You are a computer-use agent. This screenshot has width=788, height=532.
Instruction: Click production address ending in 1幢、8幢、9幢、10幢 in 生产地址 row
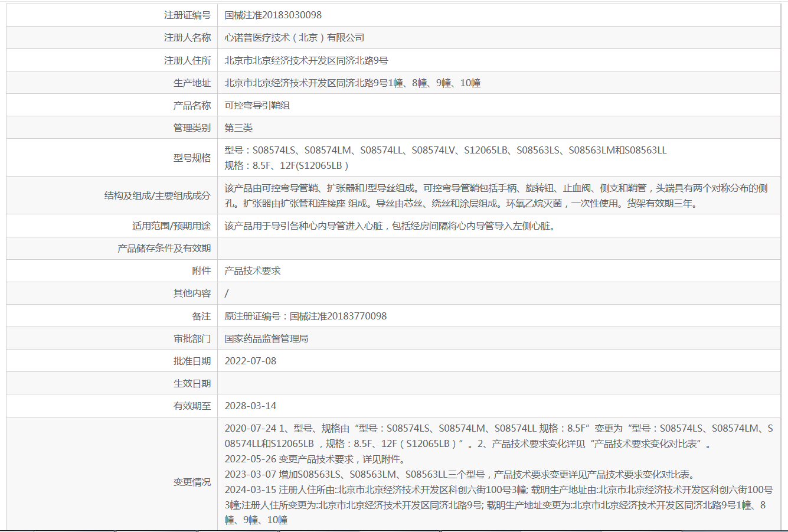coord(352,83)
